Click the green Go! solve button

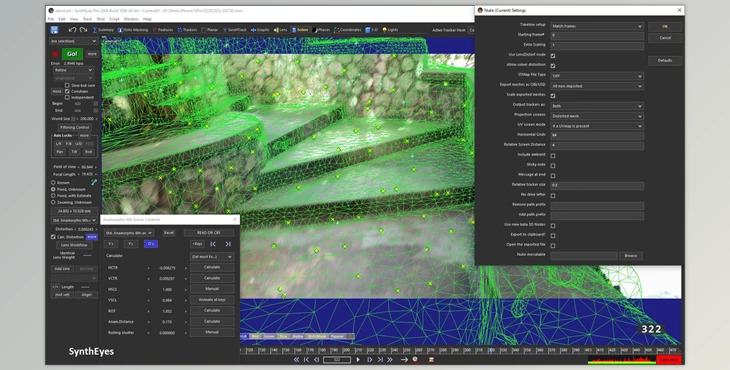[x=72, y=54]
